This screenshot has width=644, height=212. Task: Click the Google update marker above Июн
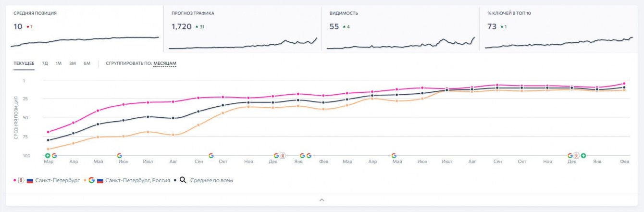point(120,156)
